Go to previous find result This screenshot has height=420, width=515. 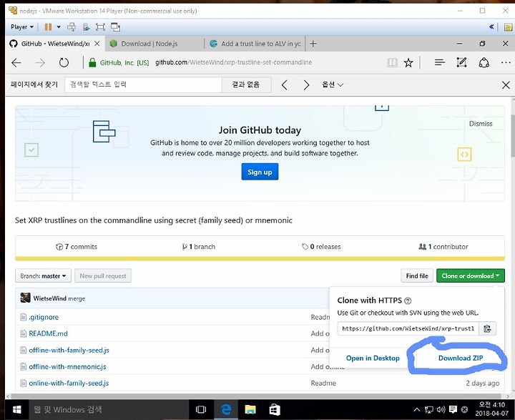click(285, 85)
